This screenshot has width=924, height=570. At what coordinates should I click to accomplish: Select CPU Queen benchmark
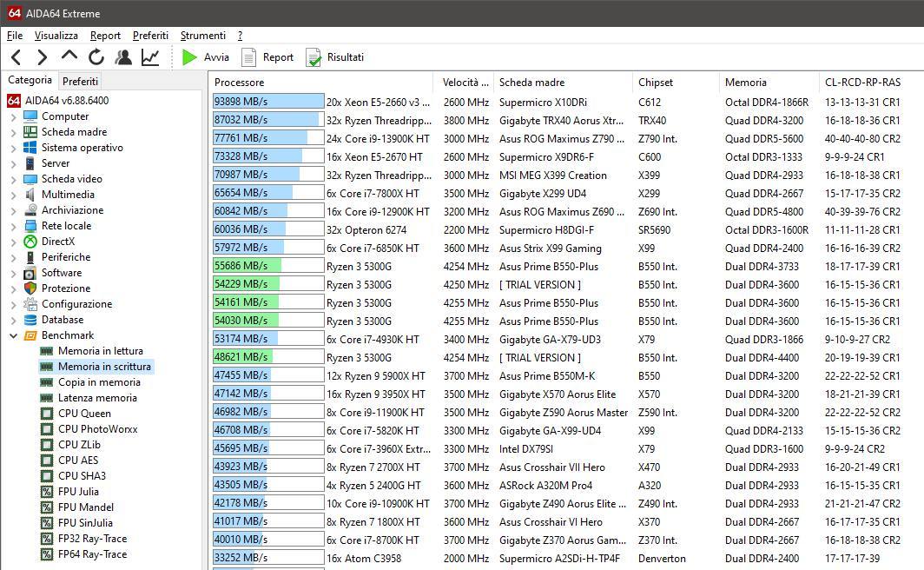[84, 414]
